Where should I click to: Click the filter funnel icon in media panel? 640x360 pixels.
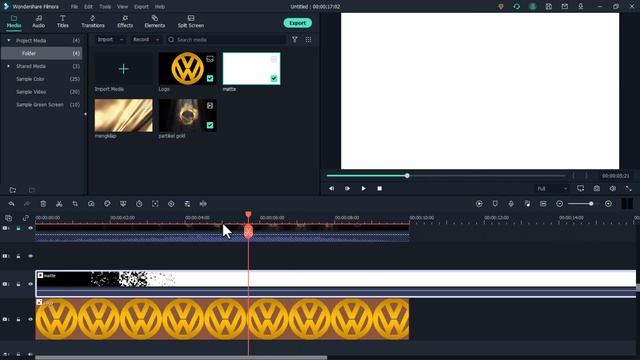(x=295, y=40)
